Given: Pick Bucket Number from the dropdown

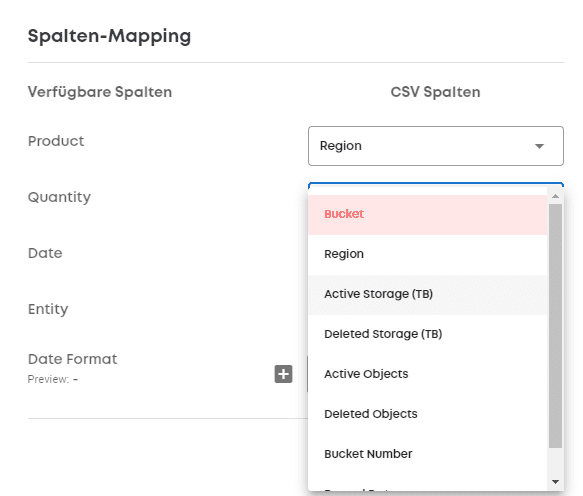Looking at the screenshot, I should point(428,454).
